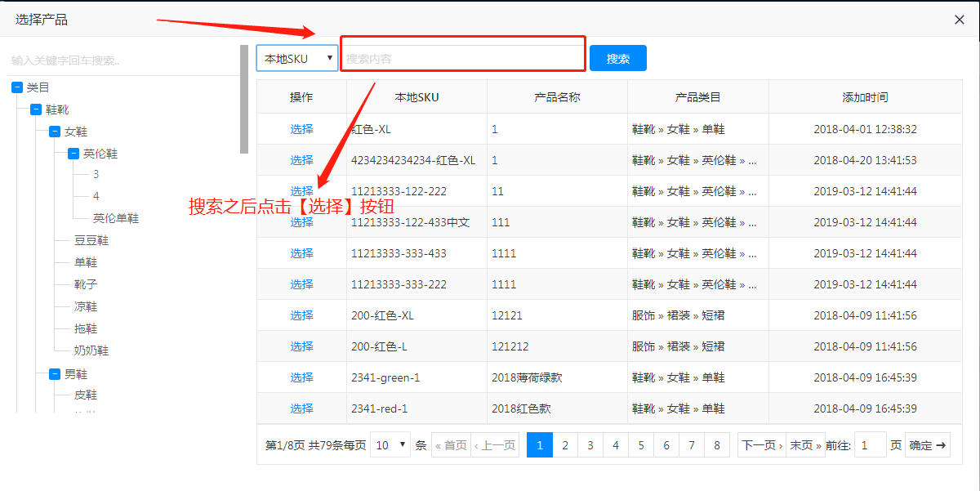Viewport: 980px width, 491px height.
Task: Click the category keyword search box
Action: [122, 60]
